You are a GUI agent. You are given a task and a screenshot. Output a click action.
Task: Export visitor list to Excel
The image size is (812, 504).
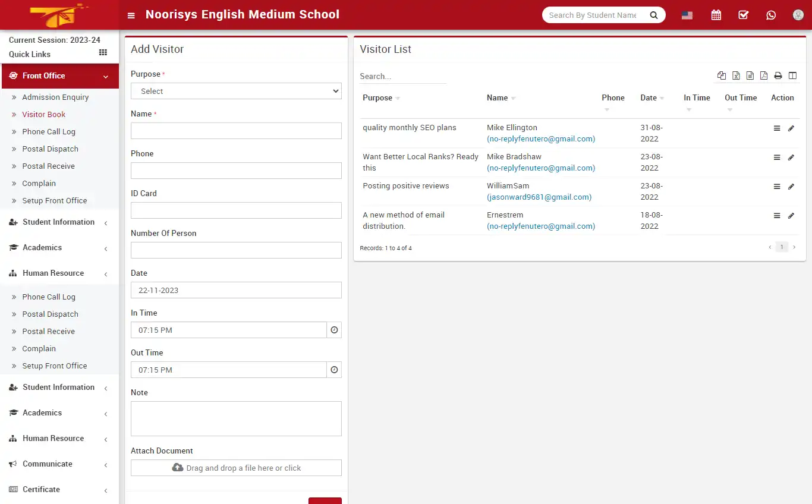coord(736,75)
